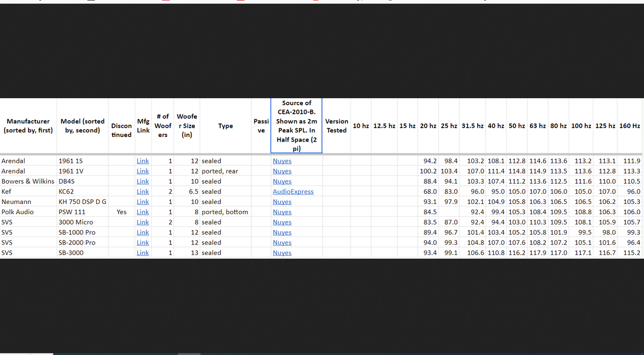Viewport: 644px width, 355px height.
Task: Select the Neumann manufacturer cell
Action: click(x=28, y=202)
